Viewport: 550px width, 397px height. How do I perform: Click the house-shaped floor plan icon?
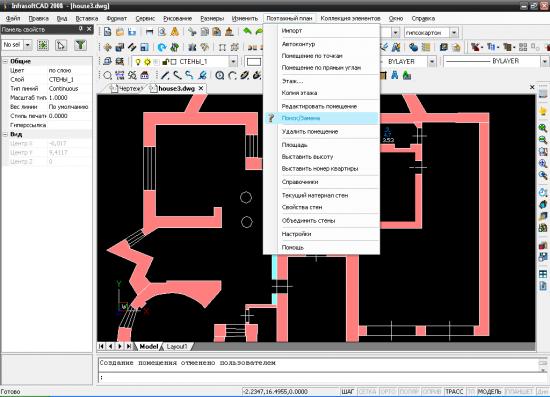(x=144, y=75)
